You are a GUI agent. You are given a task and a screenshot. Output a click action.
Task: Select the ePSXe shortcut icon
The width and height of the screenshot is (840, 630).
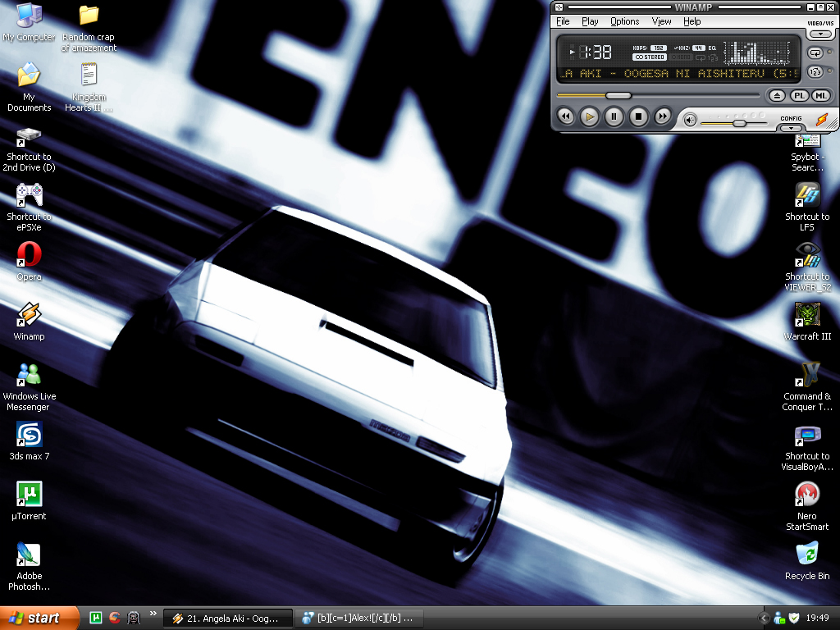29,207
